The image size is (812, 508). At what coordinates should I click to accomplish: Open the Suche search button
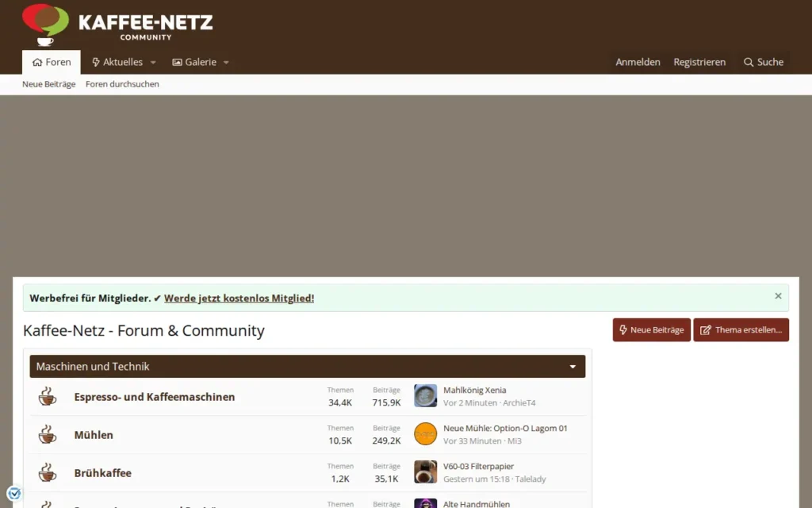[764, 62]
